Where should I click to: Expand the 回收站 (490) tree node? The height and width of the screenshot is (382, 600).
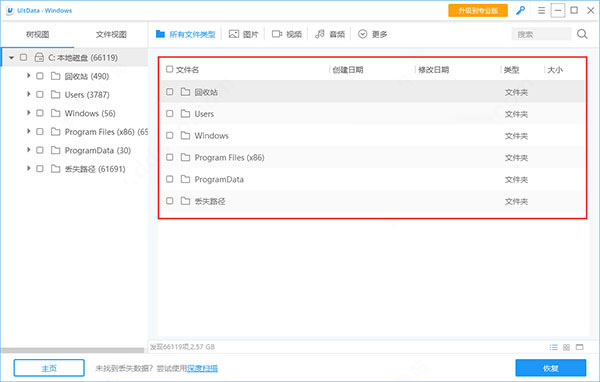(x=28, y=76)
